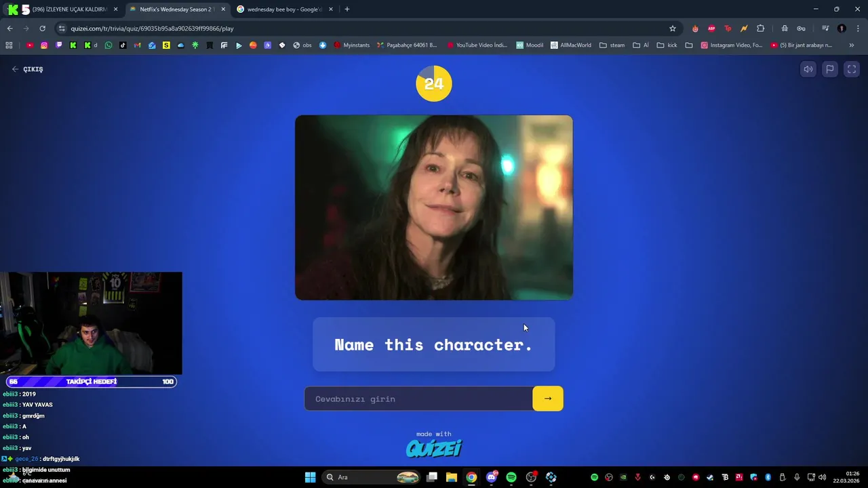The image size is (868, 488).
Task: Open the Extensions puzzle icon
Action: (x=760, y=28)
